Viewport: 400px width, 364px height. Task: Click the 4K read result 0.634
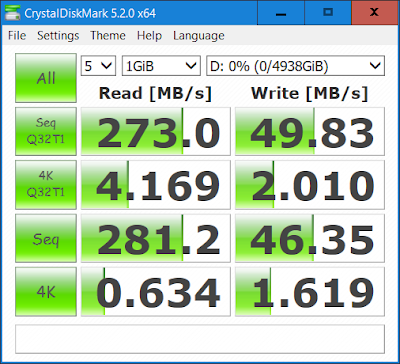[x=156, y=292]
